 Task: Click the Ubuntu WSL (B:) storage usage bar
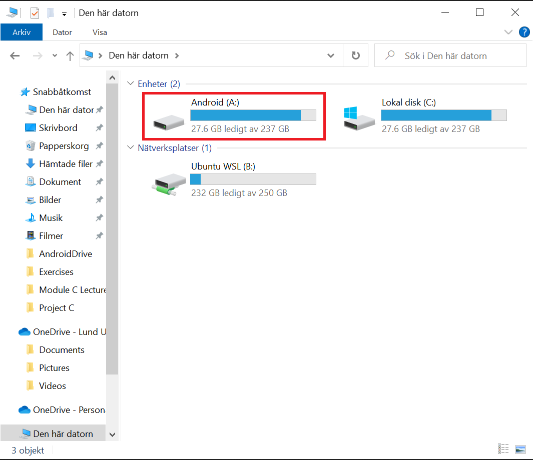pos(253,179)
